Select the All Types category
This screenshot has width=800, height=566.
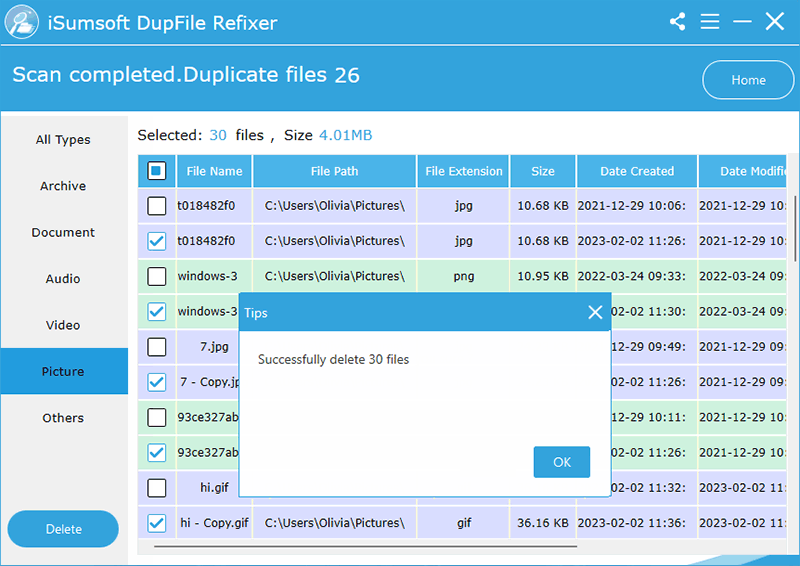[63, 140]
